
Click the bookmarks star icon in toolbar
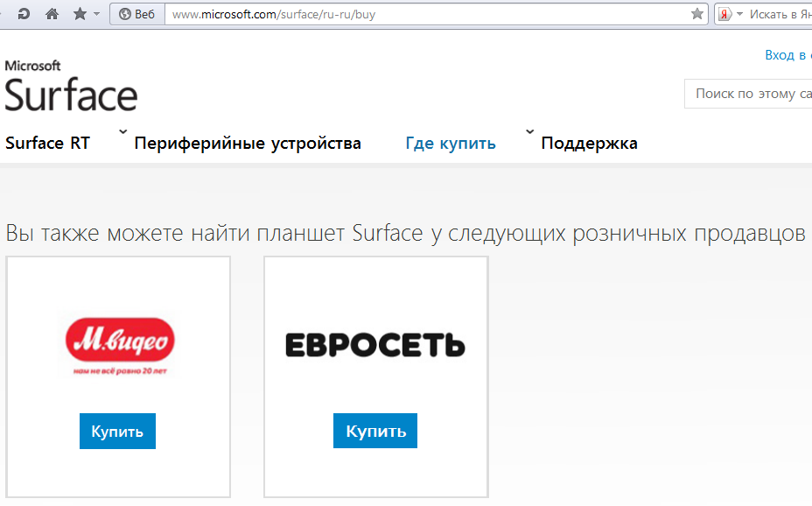pos(80,14)
